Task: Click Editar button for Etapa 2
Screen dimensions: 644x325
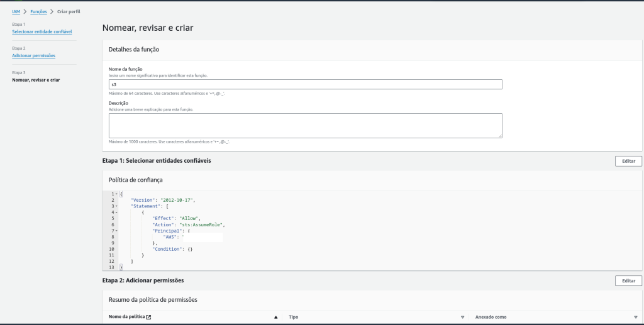Action: coord(628,281)
